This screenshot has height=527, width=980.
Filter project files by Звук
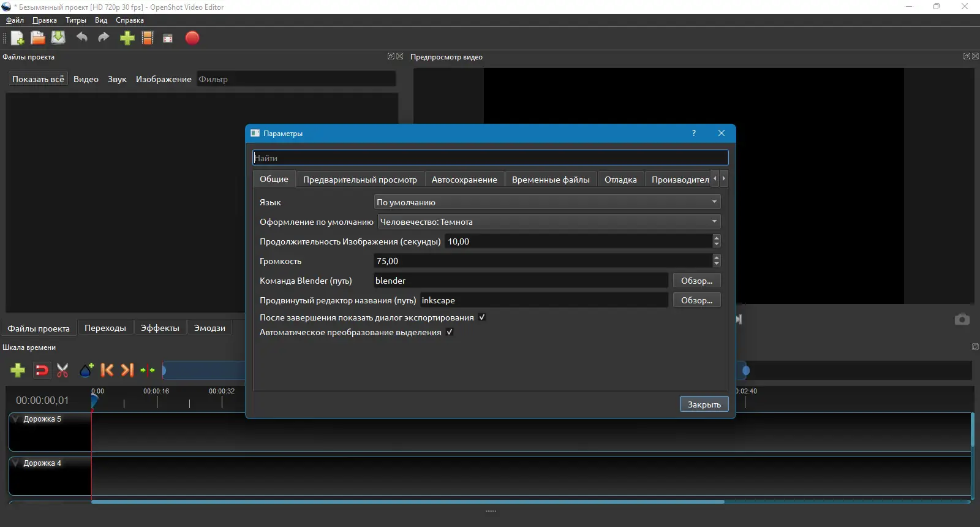pos(117,79)
